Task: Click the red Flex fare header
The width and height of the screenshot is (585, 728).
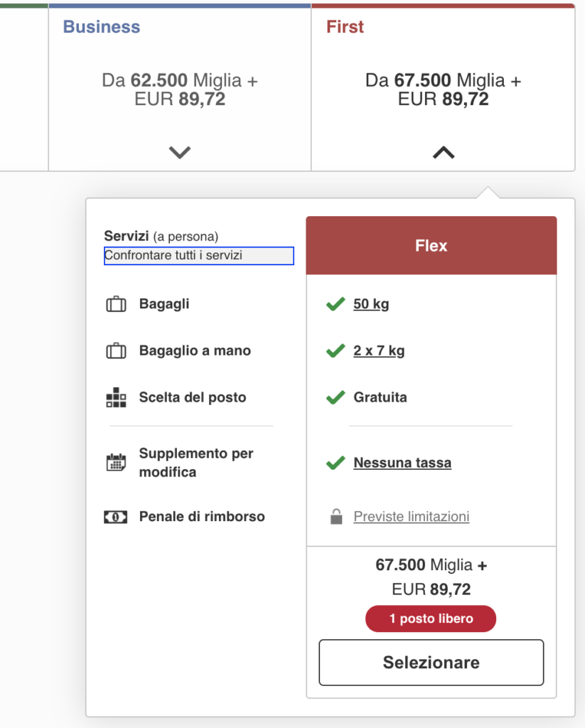Action: [x=431, y=246]
